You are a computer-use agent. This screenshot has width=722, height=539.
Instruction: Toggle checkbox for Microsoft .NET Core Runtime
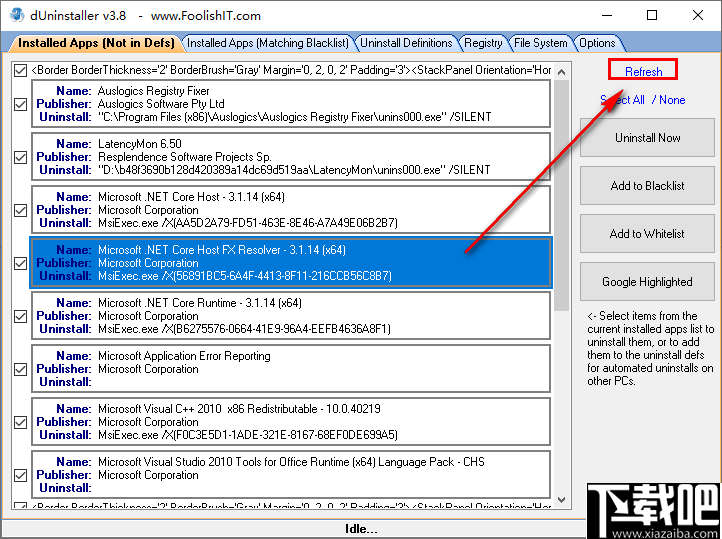tap(20, 316)
